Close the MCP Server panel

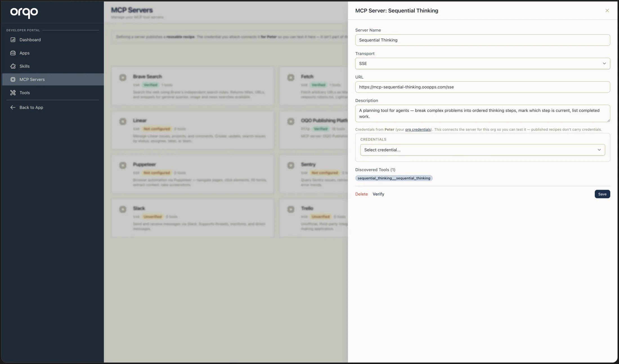[607, 10]
